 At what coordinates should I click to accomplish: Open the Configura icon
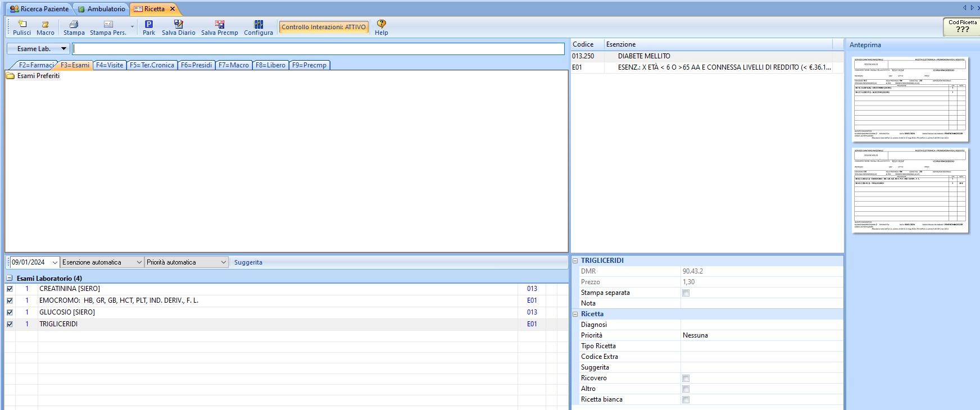click(258, 28)
